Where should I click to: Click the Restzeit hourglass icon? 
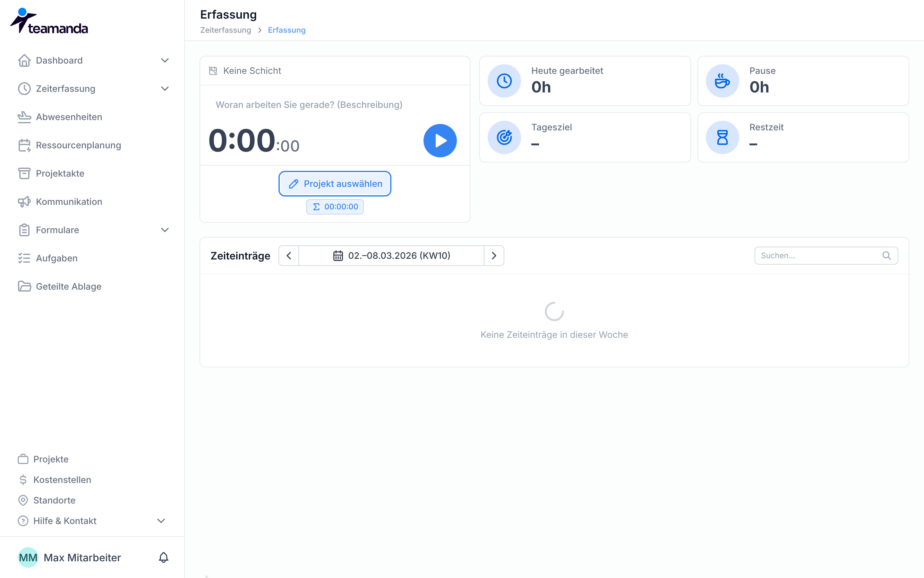(x=722, y=137)
